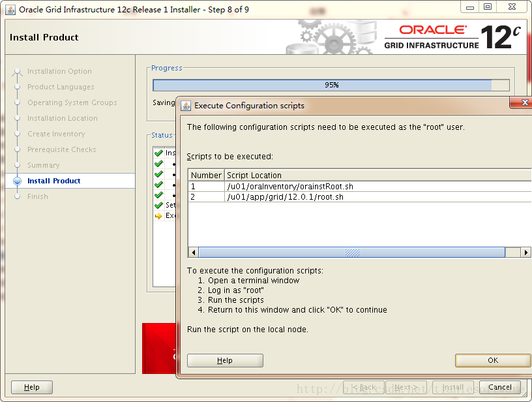Click the Number column header
The image size is (532, 402).
tap(206, 175)
